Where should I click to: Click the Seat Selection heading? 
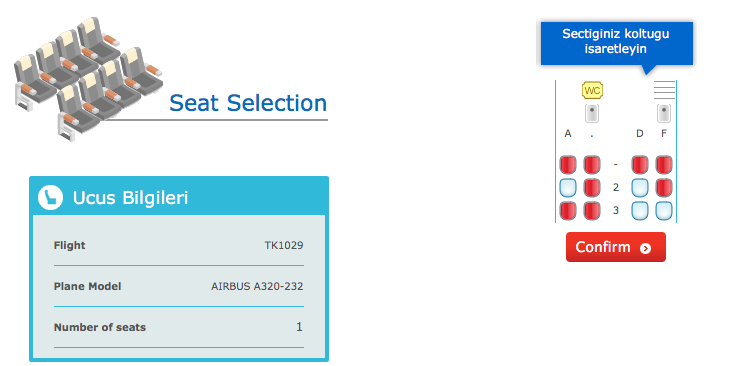pos(248,103)
